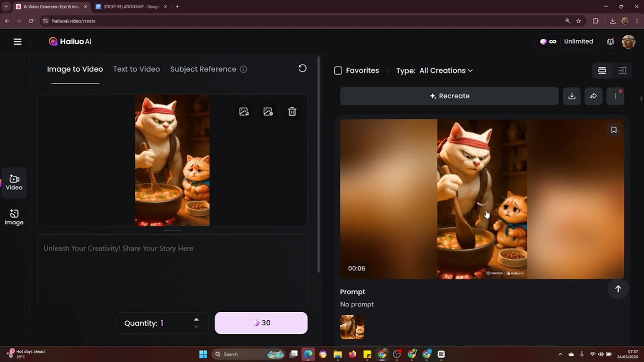Click the small prompt reference thumbnail
The height and width of the screenshot is (362, 644).
tap(352, 327)
